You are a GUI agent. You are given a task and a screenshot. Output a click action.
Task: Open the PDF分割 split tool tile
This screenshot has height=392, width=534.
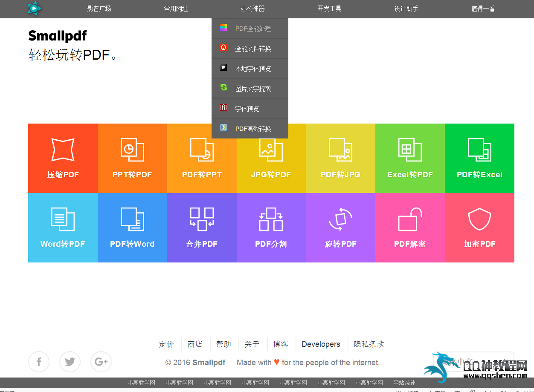(x=271, y=228)
